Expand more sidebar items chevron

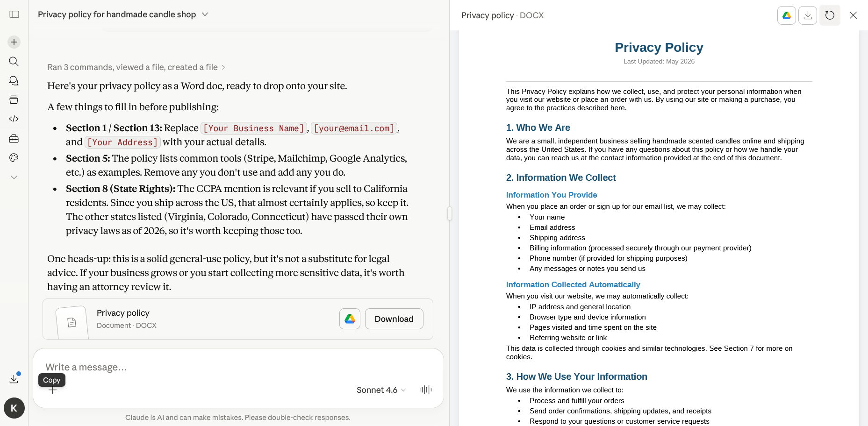click(14, 177)
